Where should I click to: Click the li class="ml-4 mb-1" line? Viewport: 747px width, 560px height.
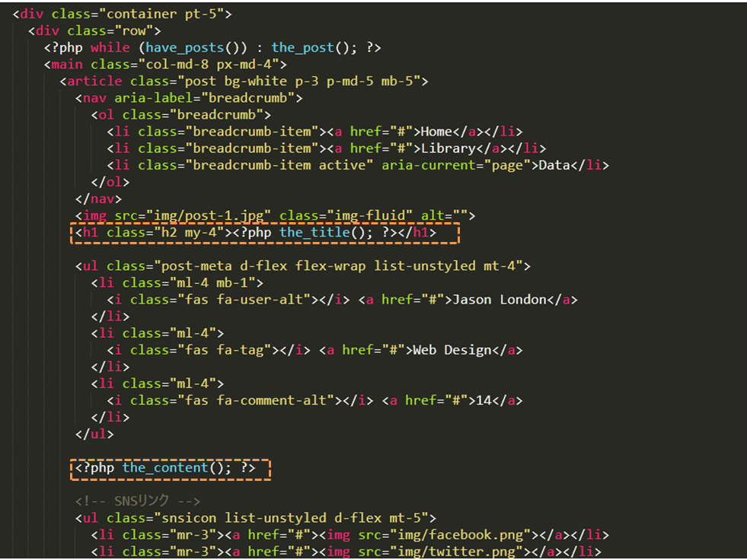(x=177, y=283)
